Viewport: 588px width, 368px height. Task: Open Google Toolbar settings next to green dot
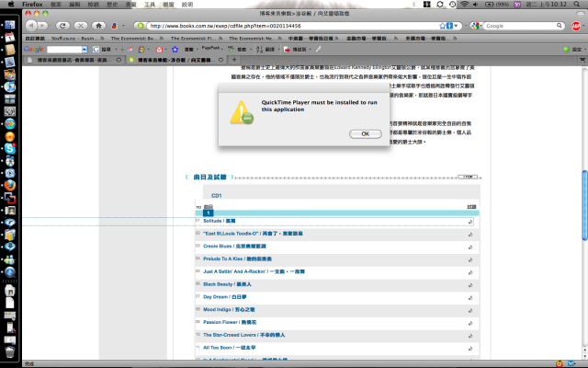click(x=577, y=49)
